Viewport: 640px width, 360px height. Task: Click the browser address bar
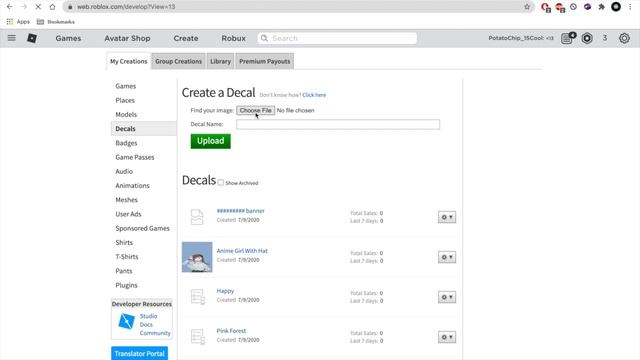tap(298, 7)
